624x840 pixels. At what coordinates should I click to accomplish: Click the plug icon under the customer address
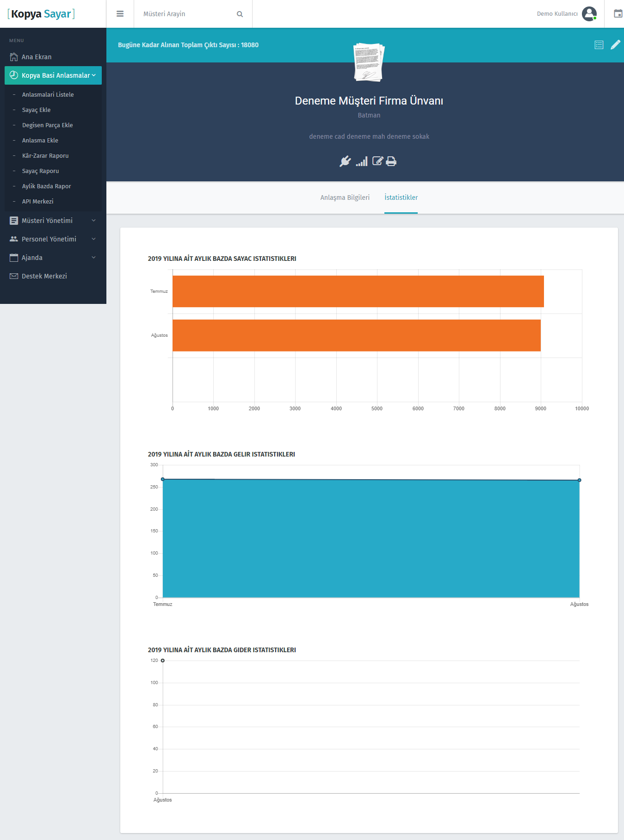pos(345,161)
